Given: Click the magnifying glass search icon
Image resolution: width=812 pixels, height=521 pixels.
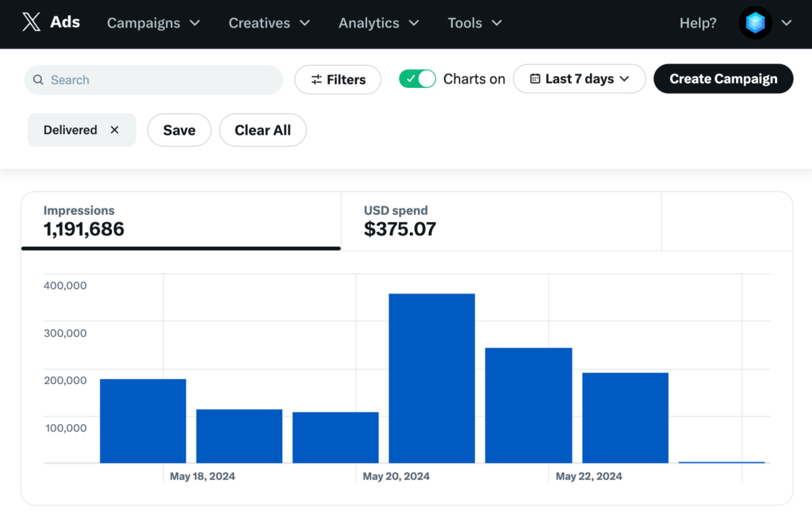Looking at the screenshot, I should coord(39,80).
